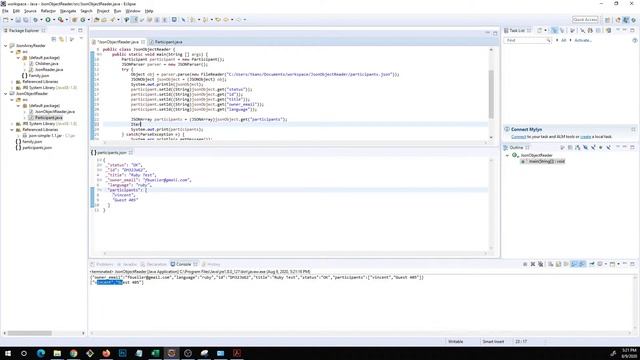Click the Save All toolbar icon
Image resolution: width=640 pixels, height=360 pixels.
(26, 20)
